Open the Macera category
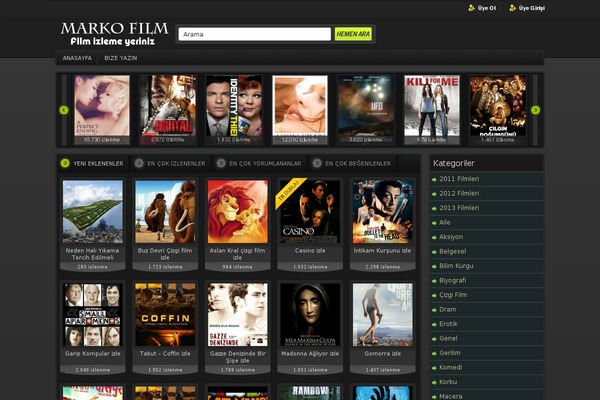 pyautogui.click(x=451, y=396)
